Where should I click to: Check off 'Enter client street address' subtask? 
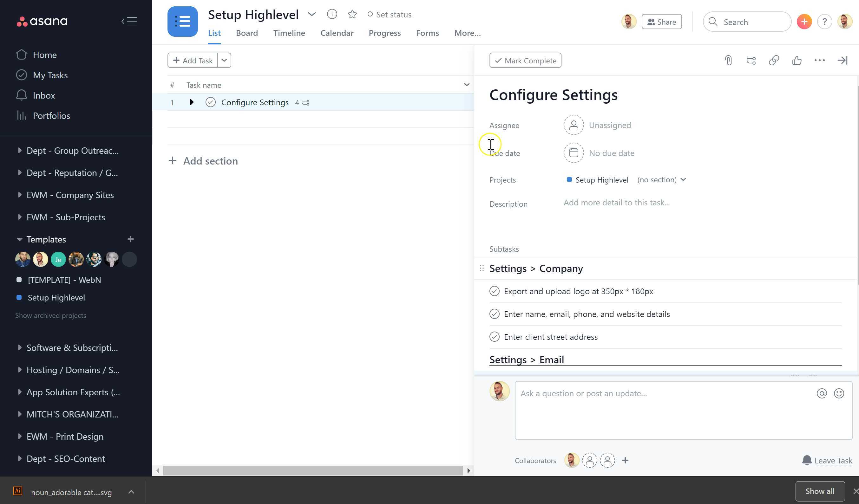(x=494, y=337)
